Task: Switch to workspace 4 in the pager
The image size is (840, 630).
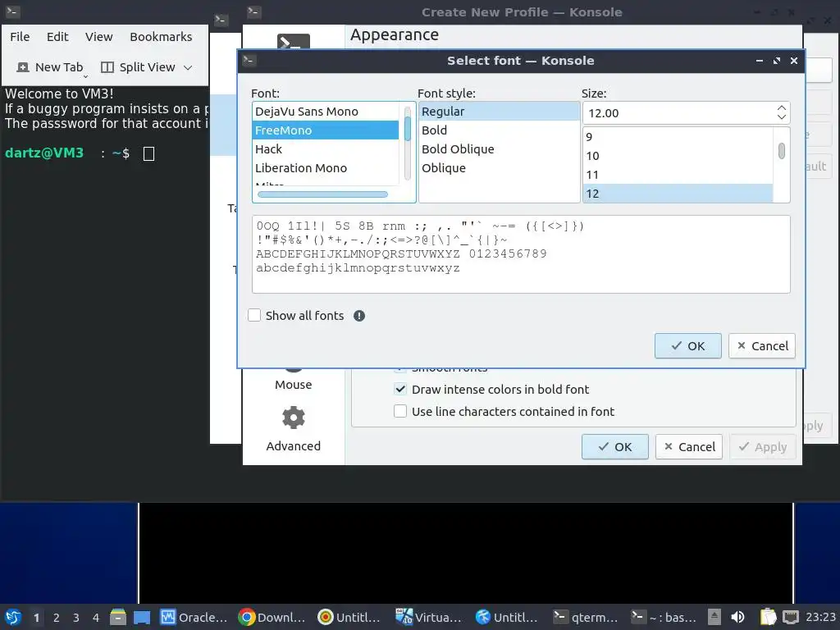Action: tap(96, 618)
